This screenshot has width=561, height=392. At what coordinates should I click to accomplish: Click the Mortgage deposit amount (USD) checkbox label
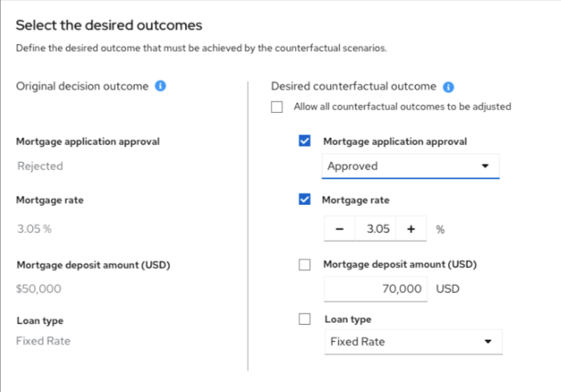[399, 265]
